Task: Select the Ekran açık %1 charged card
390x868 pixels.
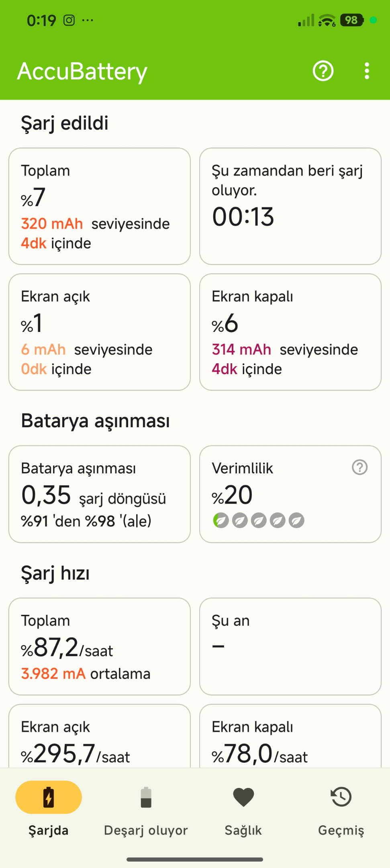Action: (x=100, y=332)
